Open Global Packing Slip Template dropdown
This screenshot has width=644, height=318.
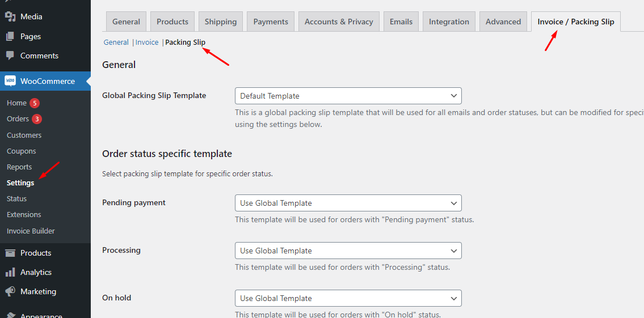point(348,96)
